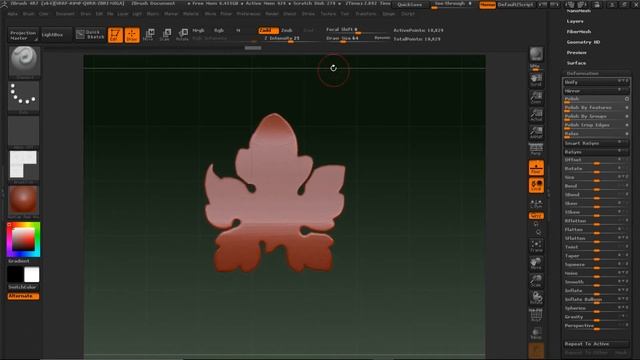
Task: Expand the Geometry HD subpalette
Action: tap(583, 42)
